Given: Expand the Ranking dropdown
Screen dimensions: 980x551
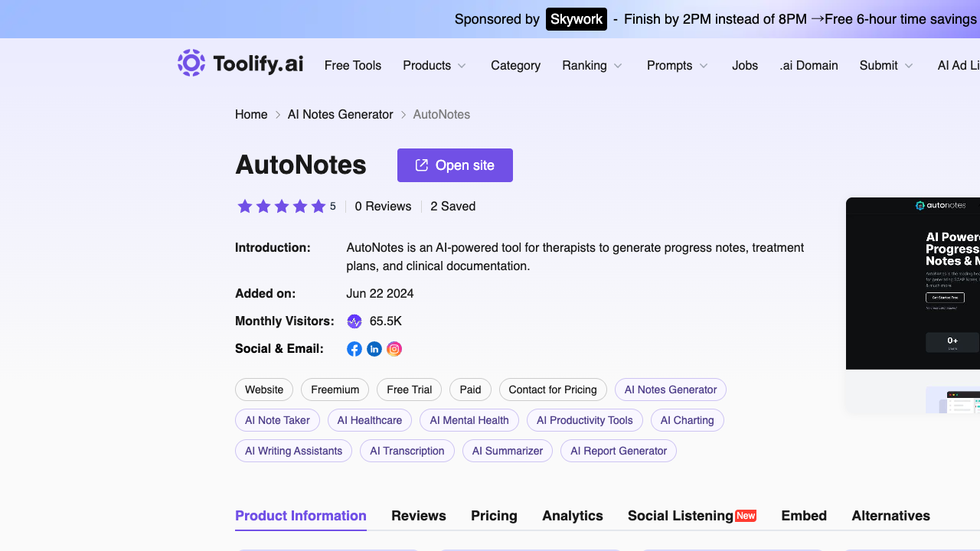Looking at the screenshot, I should coord(593,66).
